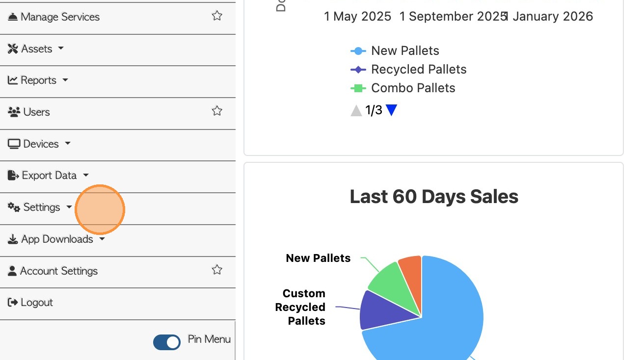Star the Users menu entry
Image resolution: width=644 pixels, height=360 pixels.
217,111
